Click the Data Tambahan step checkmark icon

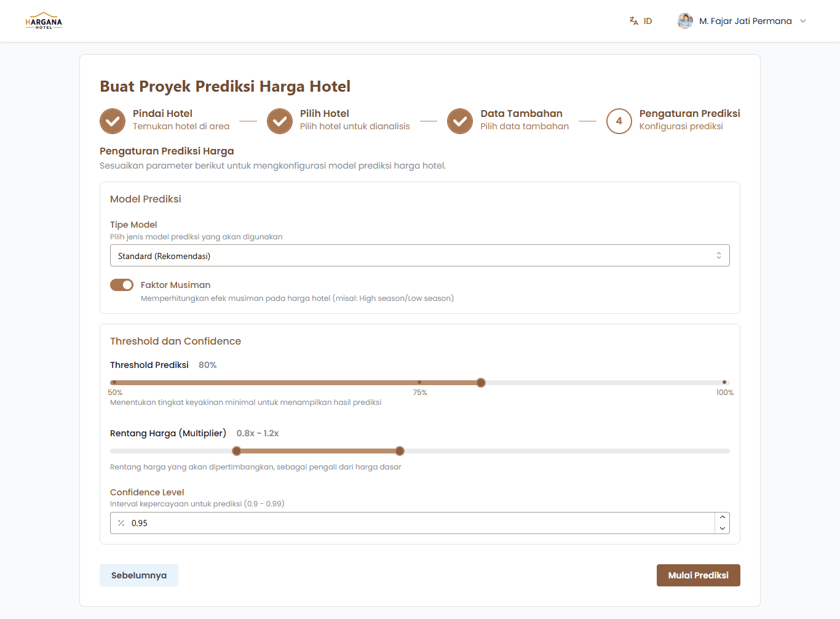(x=460, y=121)
